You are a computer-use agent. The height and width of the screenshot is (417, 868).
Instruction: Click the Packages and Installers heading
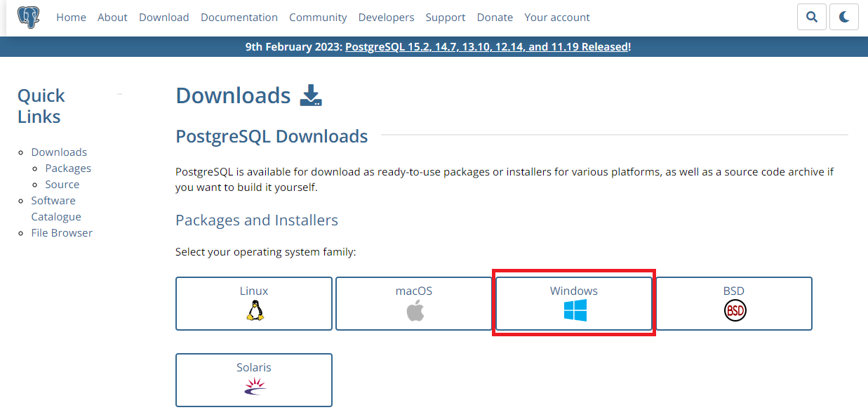pos(257,220)
